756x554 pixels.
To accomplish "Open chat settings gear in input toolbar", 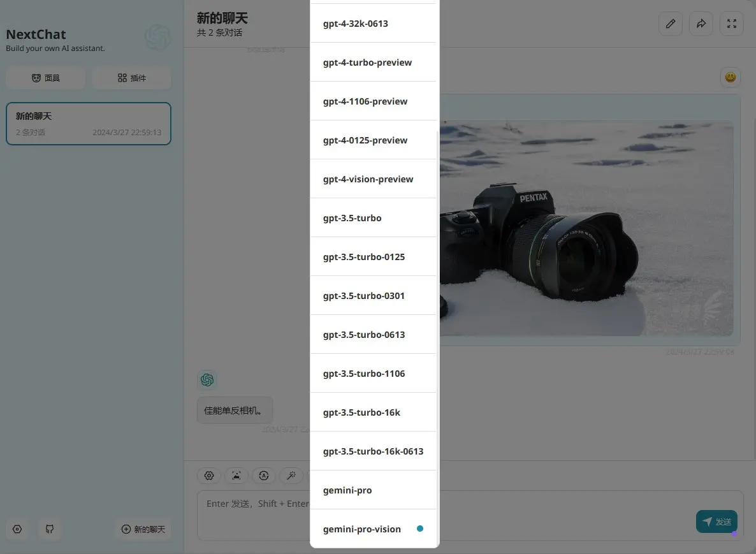I will pos(208,476).
